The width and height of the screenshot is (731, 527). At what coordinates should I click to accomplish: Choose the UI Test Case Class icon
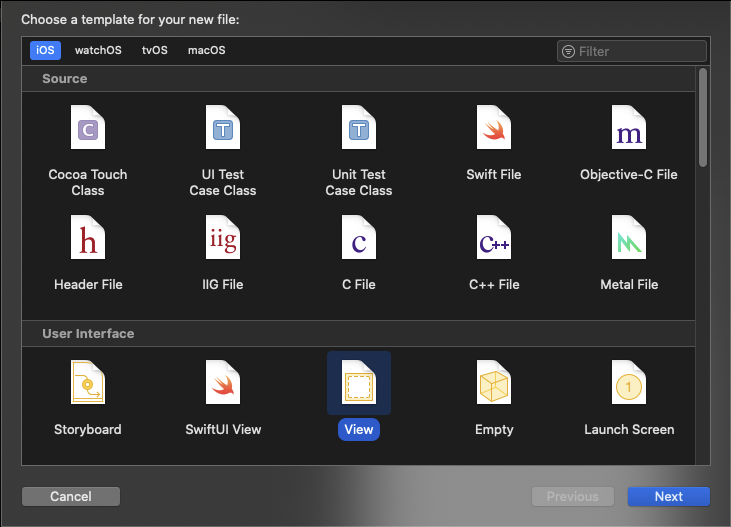[223, 127]
